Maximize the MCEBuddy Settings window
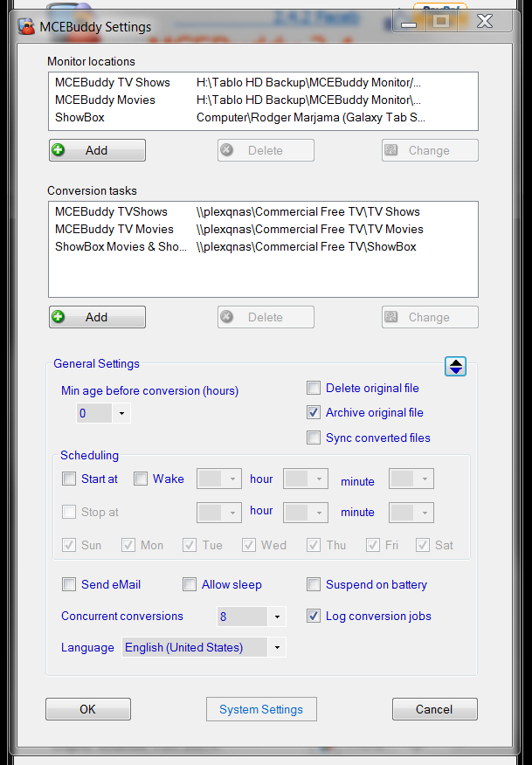Viewport: 532px width, 765px height. [442, 22]
